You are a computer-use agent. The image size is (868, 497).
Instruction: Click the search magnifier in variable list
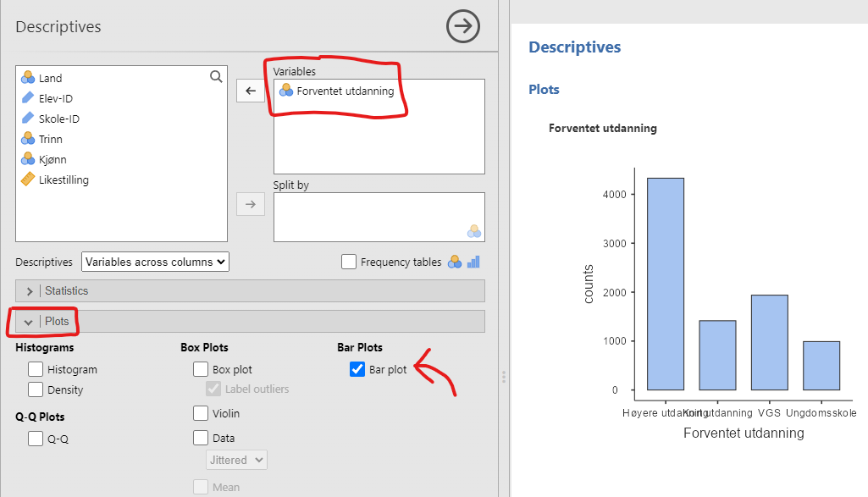pyautogui.click(x=215, y=77)
